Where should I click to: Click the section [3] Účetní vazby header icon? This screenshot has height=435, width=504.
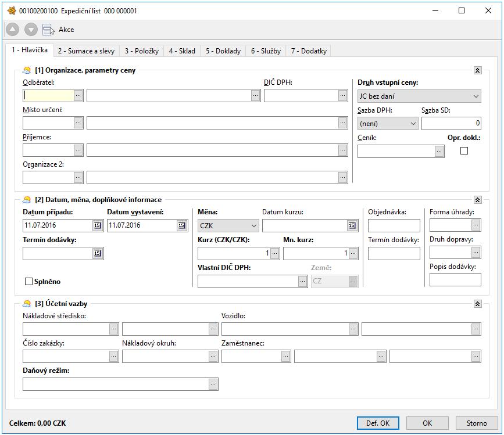[27, 303]
